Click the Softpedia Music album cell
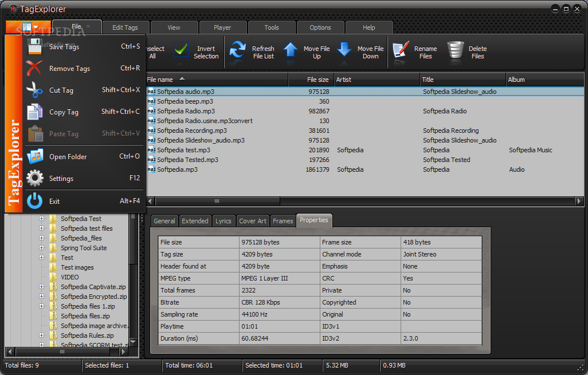The width and height of the screenshot is (588, 375). pos(530,150)
